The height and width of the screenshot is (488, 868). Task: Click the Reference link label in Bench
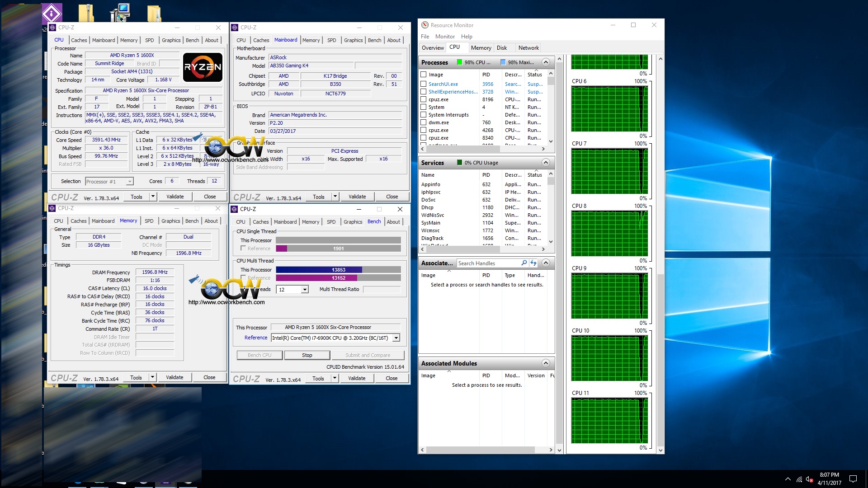(256, 338)
